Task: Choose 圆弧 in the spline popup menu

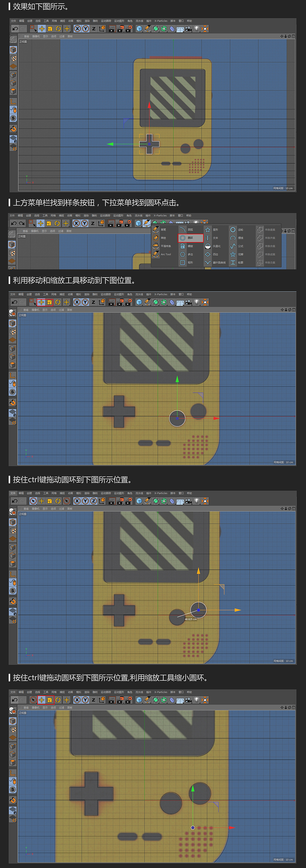Action: click(191, 230)
